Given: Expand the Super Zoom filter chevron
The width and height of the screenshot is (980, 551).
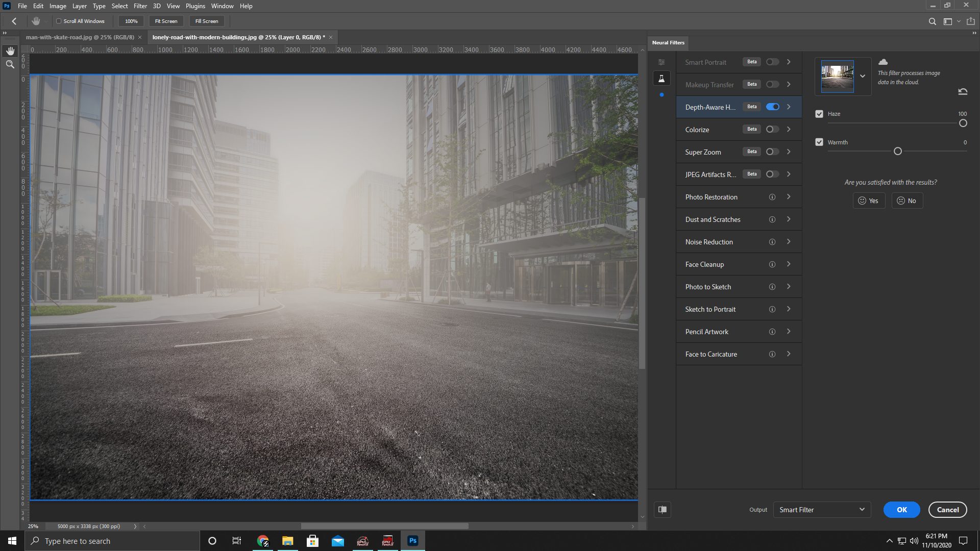Looking at the screenshot, I should (x=789, y=152).
